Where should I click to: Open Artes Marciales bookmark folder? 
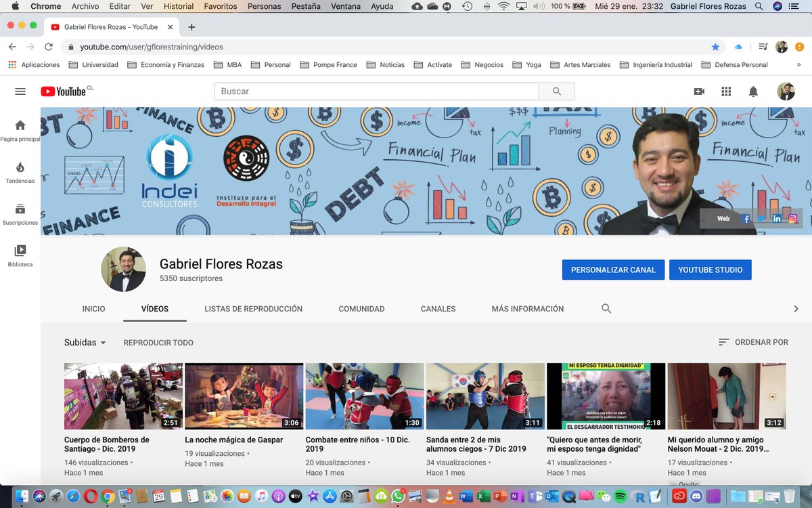pyautogui.click(x=580, y=65)
